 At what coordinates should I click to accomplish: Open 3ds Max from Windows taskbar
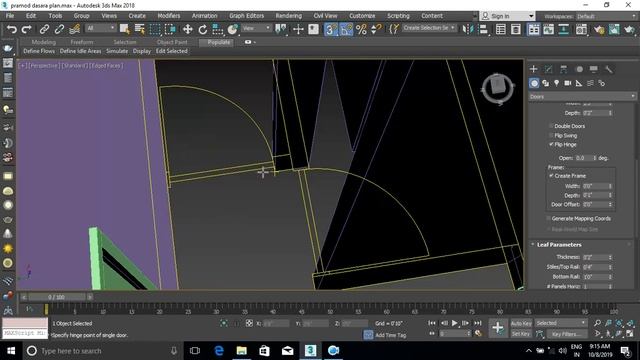pyautogui.click(x=310, y=351)
